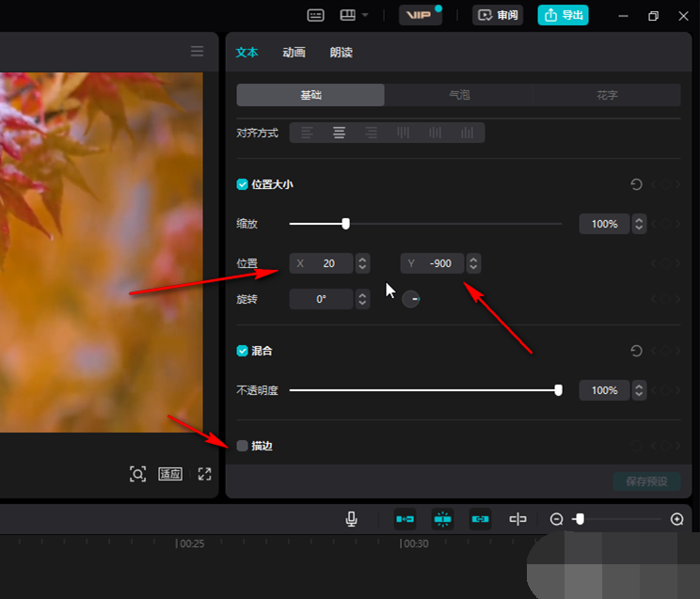Click the microphone voiceover record icon
The image size is (700, 599).
(x=351, y=519)
